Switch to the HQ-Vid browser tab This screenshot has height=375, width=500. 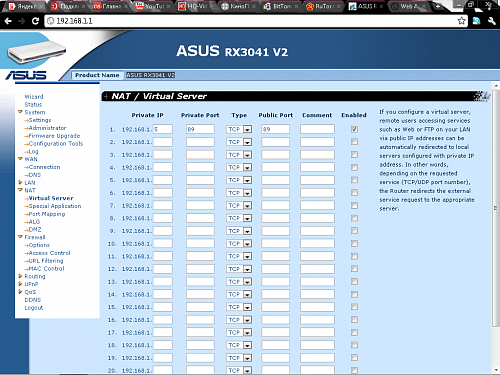point(196,6)
